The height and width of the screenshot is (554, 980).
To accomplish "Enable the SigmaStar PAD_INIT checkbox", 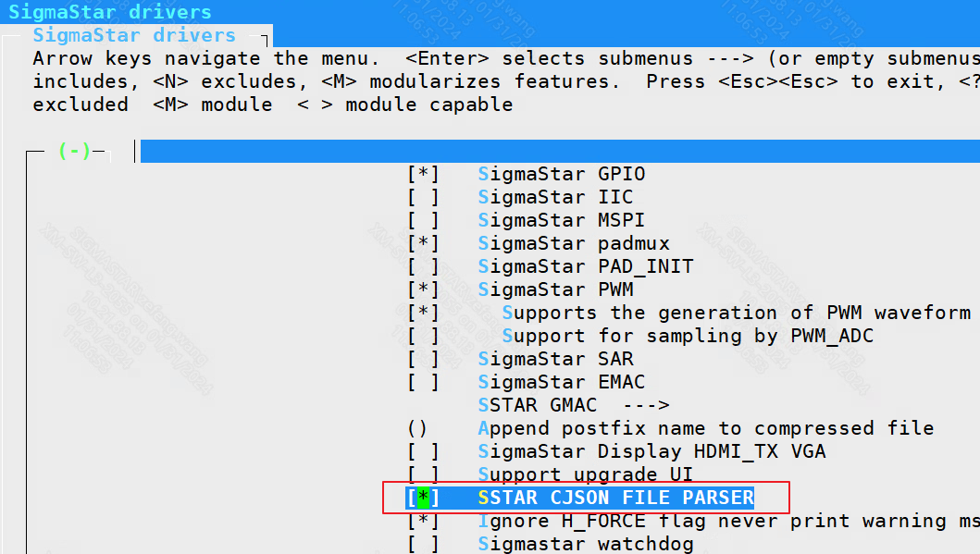I will pyautogui.click(x=423, y=266).
